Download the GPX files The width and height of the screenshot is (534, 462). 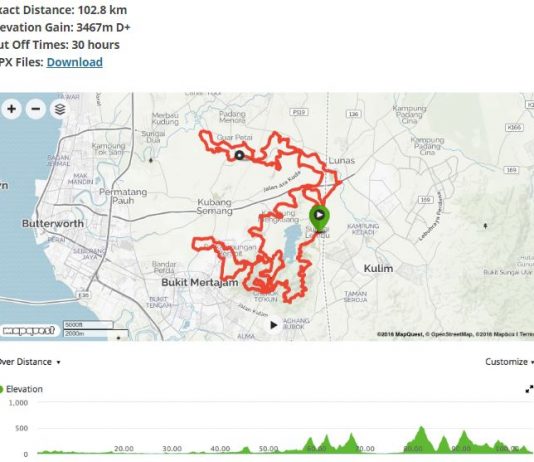(x=75, y=62)
